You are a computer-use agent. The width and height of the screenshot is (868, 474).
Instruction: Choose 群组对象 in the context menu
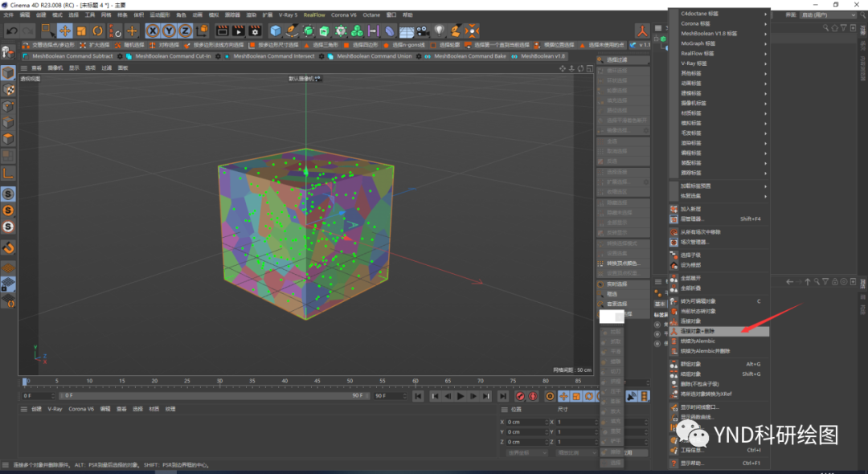click(719, 364)
